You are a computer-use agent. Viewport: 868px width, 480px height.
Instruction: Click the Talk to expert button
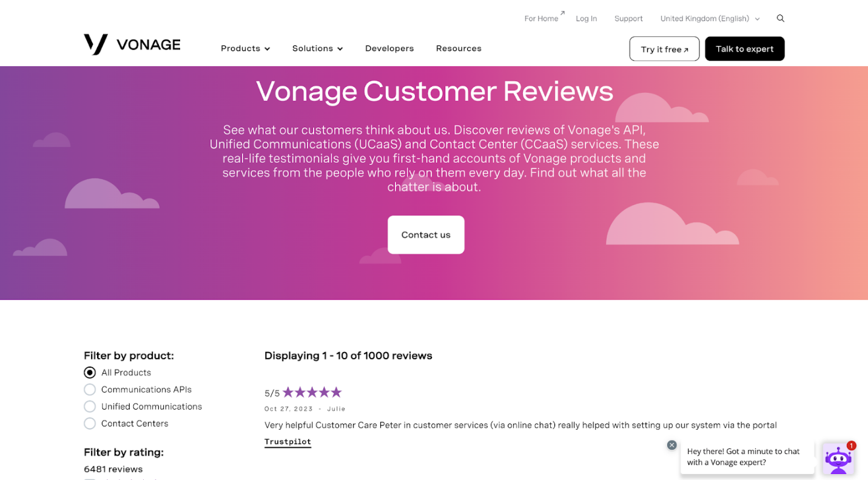pyautogui.click(x=745, y=49)
